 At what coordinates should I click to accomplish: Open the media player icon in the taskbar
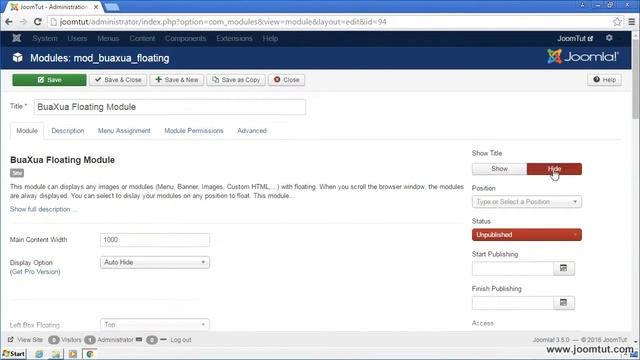click(73, 354)
